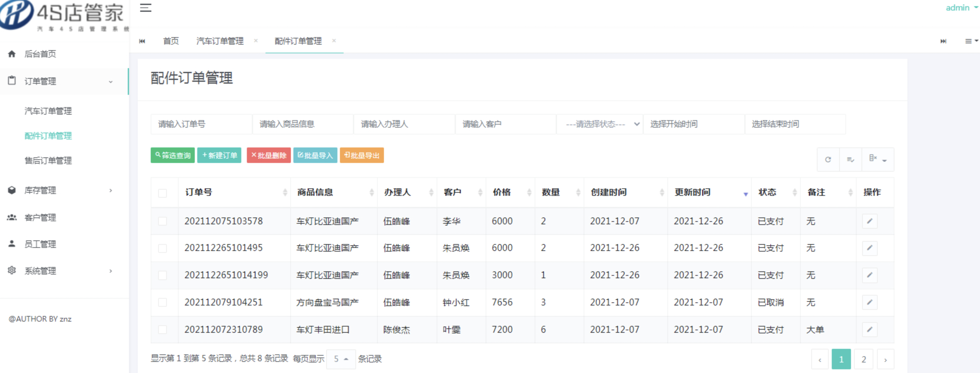Click the 客户管理 people icon

tap(12, 217)
